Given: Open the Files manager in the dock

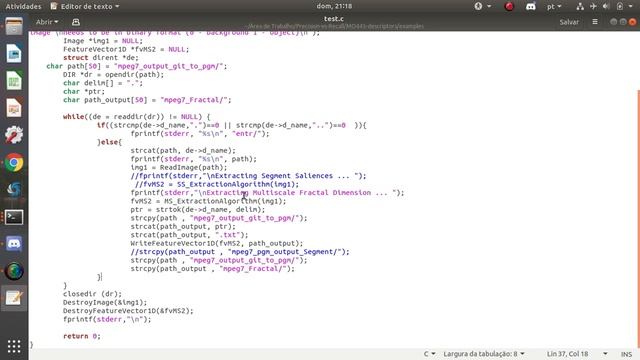Looking at the screenshot, I should (14, 27).
